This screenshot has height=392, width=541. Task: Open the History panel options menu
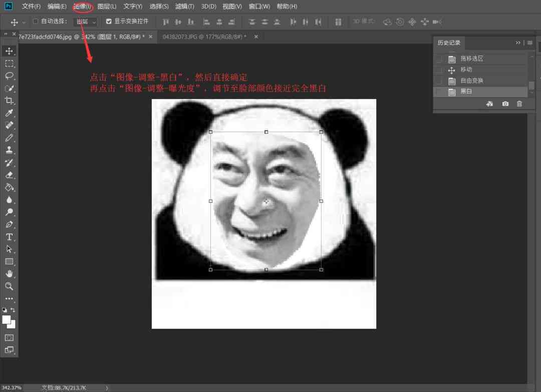[530, 43]
